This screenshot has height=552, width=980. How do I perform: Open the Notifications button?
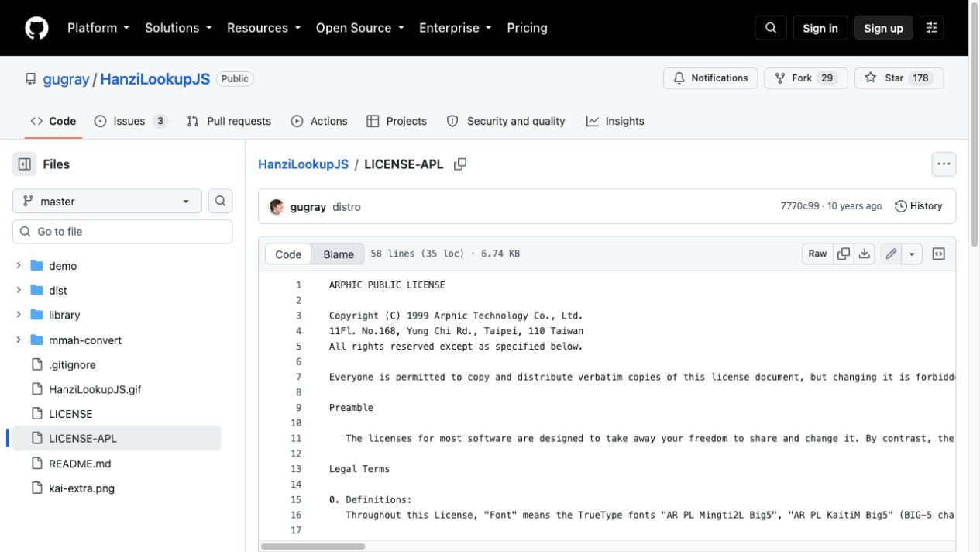710,78
